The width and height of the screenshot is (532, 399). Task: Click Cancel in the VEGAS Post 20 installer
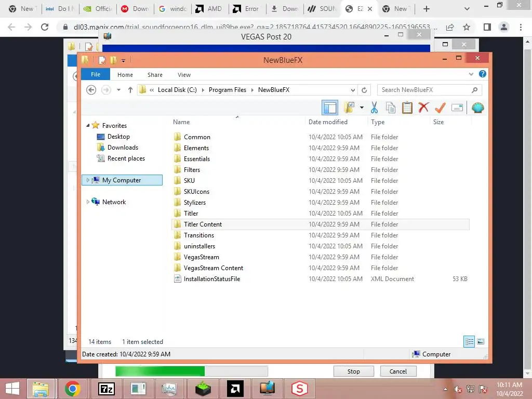pyautogui.click(x=398, y=371)
